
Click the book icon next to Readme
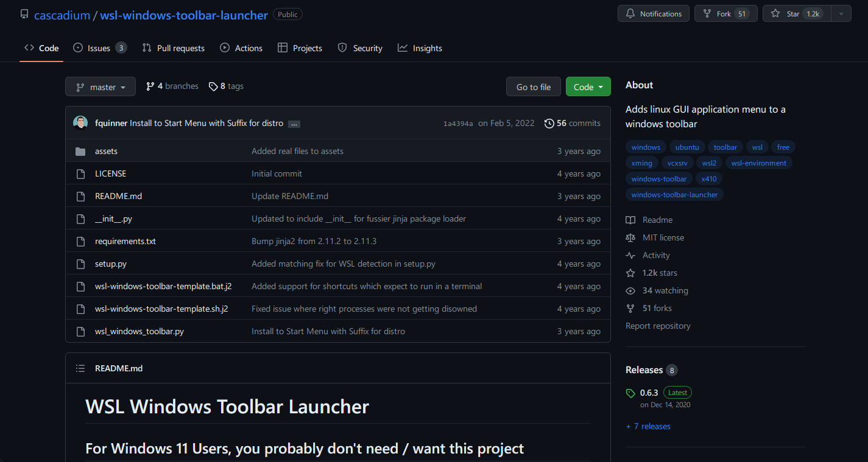(x=630, y=220)
